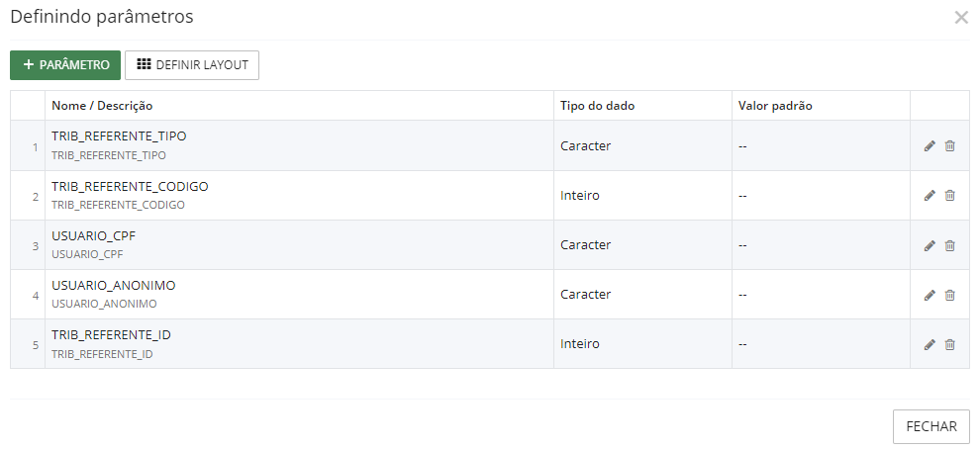
Task: Click the Valor padrão column header
Action: point(775,106)
